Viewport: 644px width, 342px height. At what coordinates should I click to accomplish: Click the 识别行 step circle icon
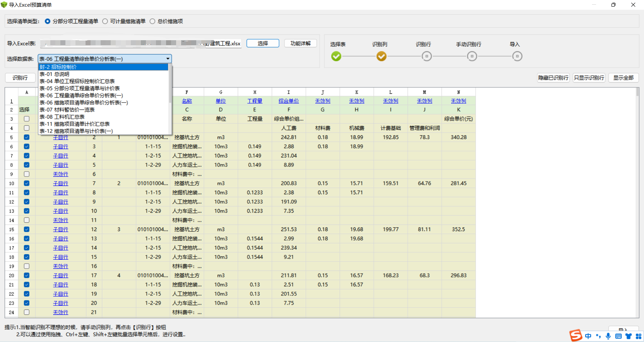coord(427,56)
